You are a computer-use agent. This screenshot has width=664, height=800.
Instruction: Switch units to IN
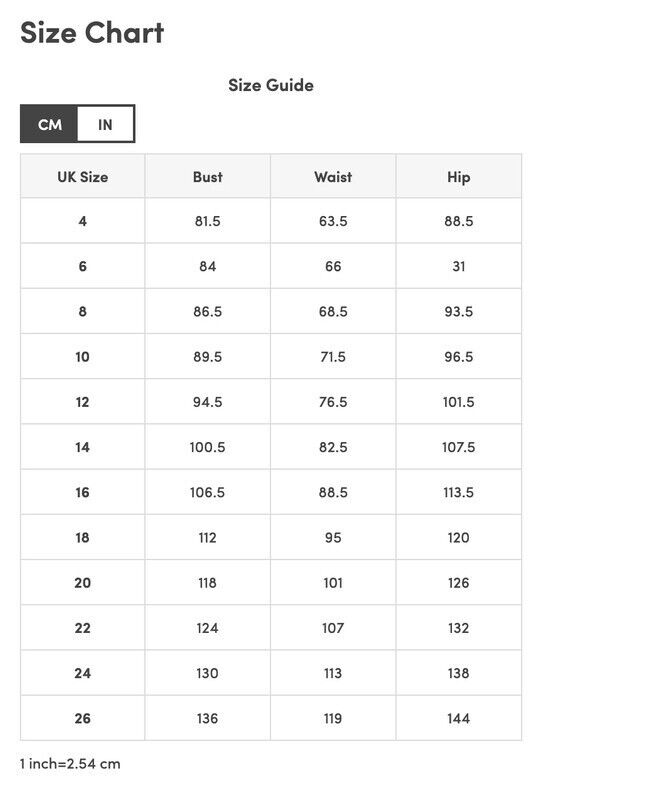[x=105, y=124]
